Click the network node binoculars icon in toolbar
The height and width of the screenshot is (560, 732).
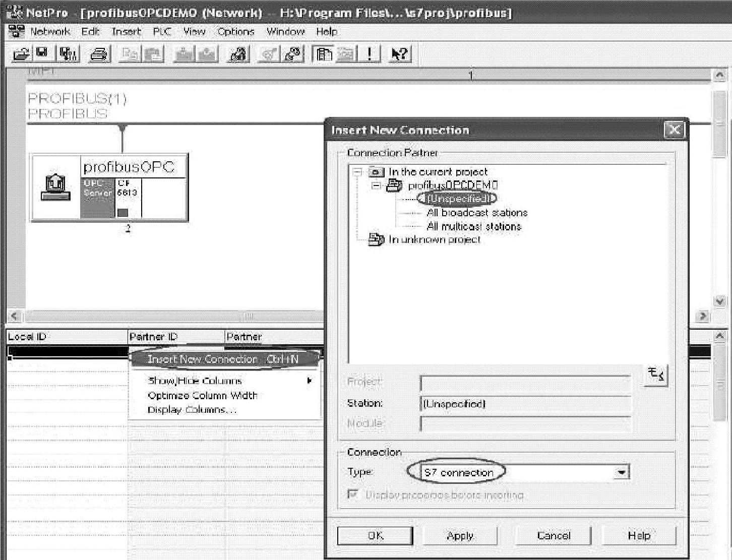238,54
